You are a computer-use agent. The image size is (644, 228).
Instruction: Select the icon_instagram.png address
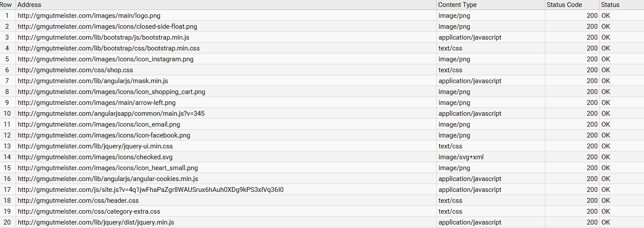[106, 59]
